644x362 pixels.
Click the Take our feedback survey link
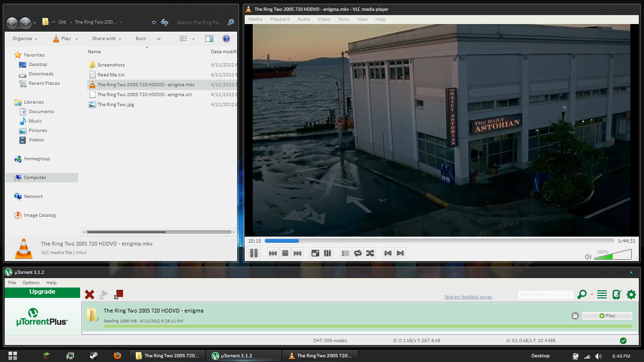(468, 297)
